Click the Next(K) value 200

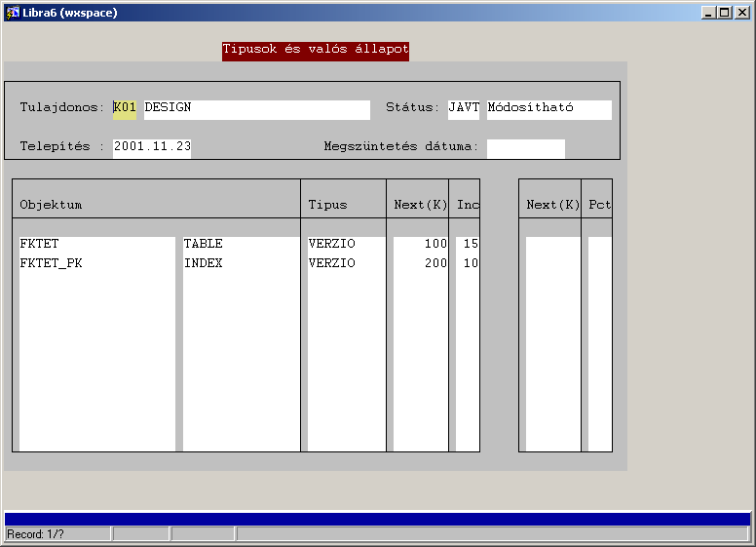pos(421,263)
